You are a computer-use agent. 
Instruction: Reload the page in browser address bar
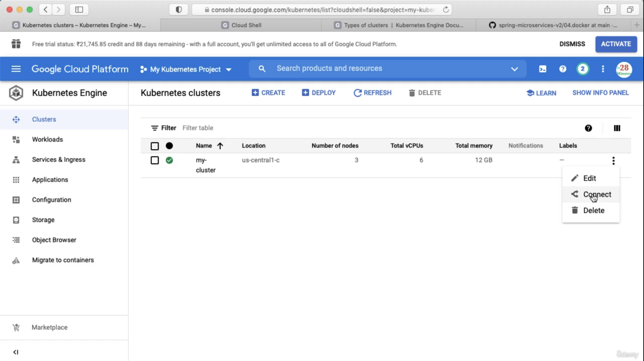coord(446,10)
